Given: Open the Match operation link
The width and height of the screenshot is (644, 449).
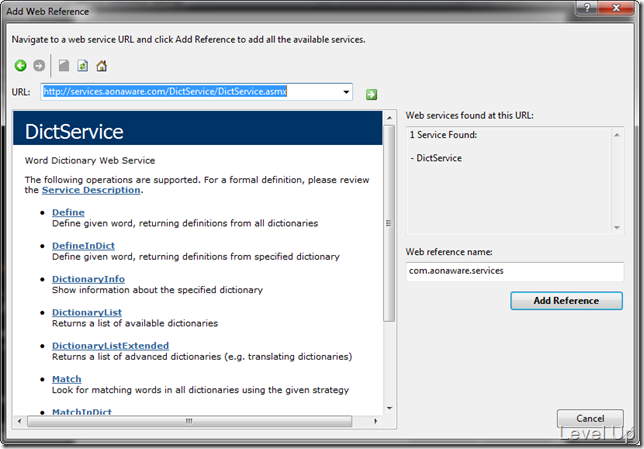Looking at the screenshot, I should [x=67, y=379].
